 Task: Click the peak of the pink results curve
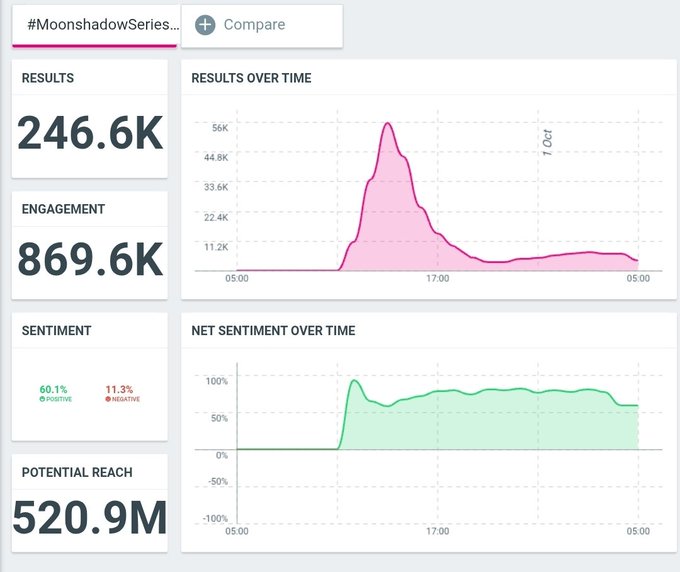click(x=387, y=124)
